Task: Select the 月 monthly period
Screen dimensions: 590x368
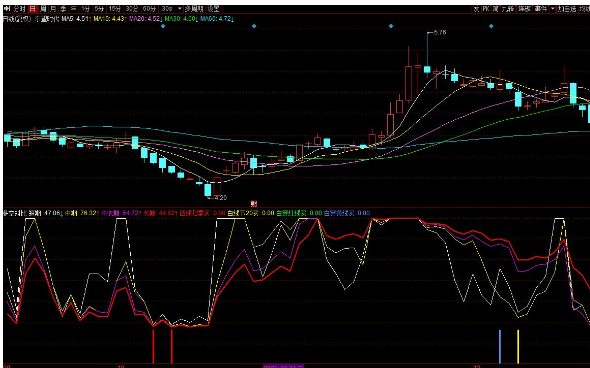Action: click(53, 9)
